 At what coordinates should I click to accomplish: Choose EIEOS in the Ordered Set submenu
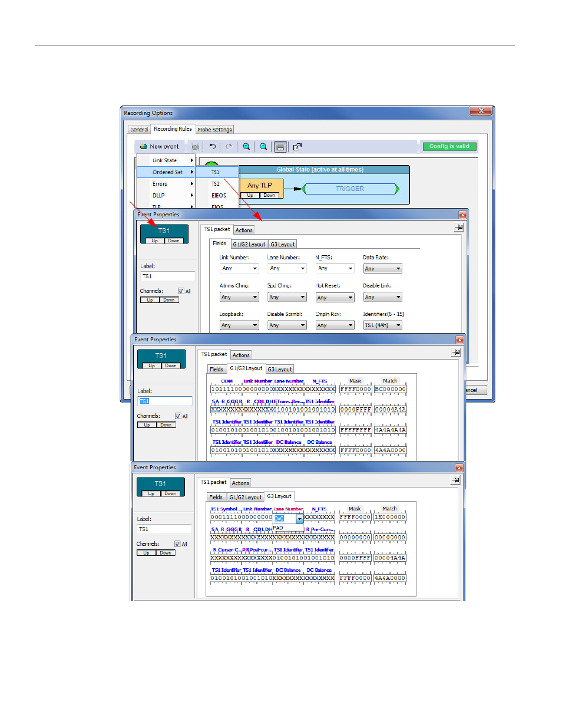point(216,196)
